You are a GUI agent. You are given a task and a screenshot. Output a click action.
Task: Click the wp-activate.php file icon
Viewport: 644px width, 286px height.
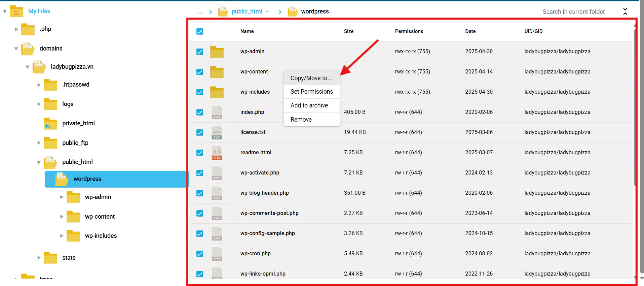coord(217,173)
